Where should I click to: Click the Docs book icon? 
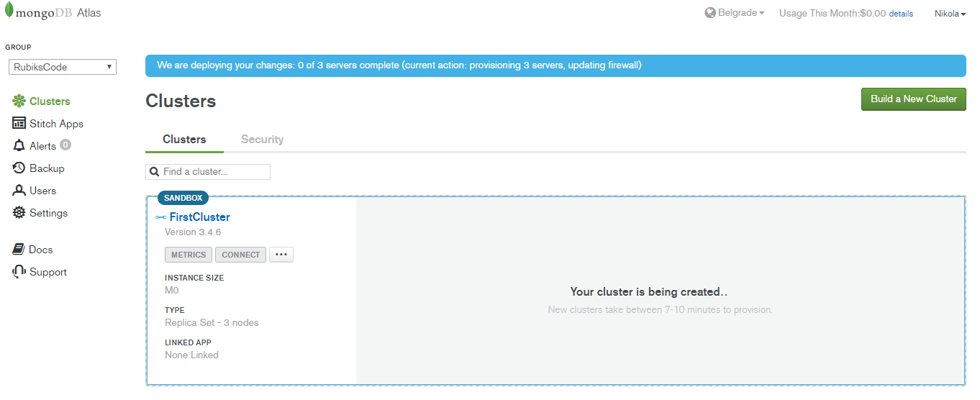point(19,250)
